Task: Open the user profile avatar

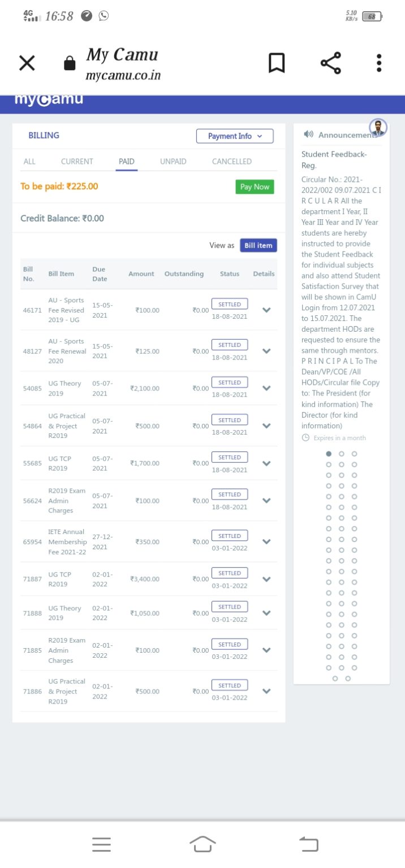Action: coord(378,128)
